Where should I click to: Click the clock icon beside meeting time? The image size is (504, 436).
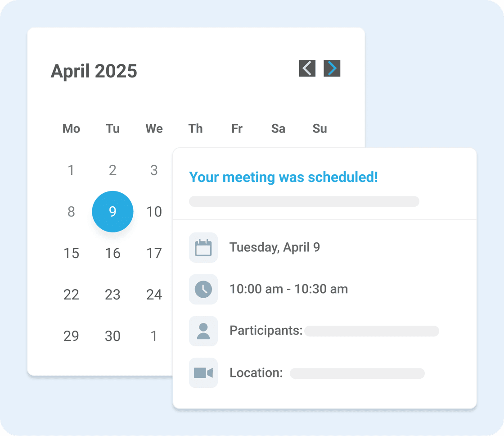(x=203, y=289)
